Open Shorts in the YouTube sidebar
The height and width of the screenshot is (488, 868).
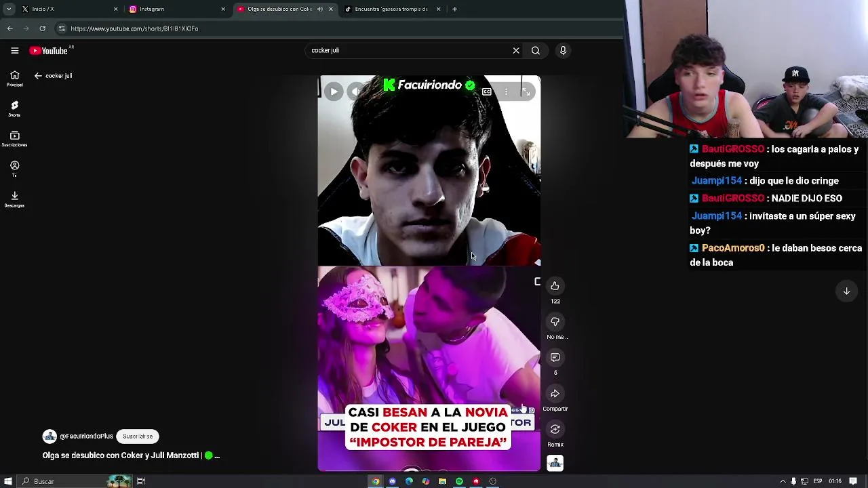coord(14,108)
